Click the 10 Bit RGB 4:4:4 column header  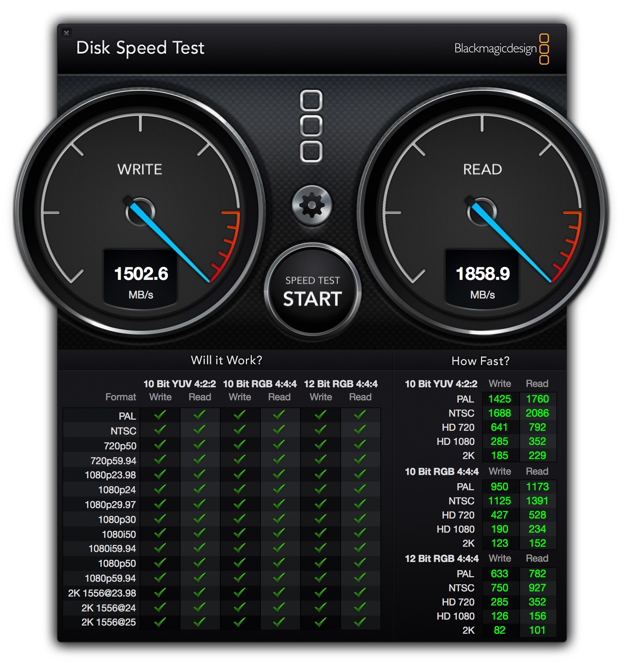click(260, 384)
